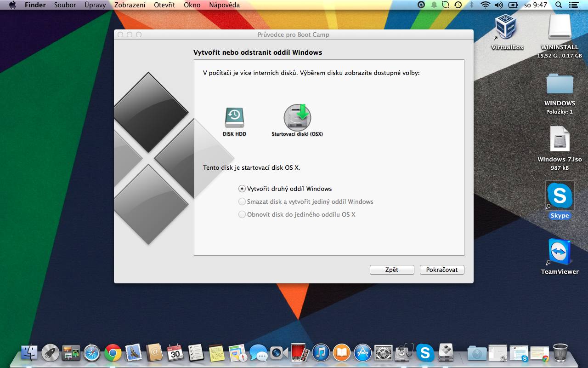Open the Okno menu
Screen dimensions: 588x368
point(192,5)
